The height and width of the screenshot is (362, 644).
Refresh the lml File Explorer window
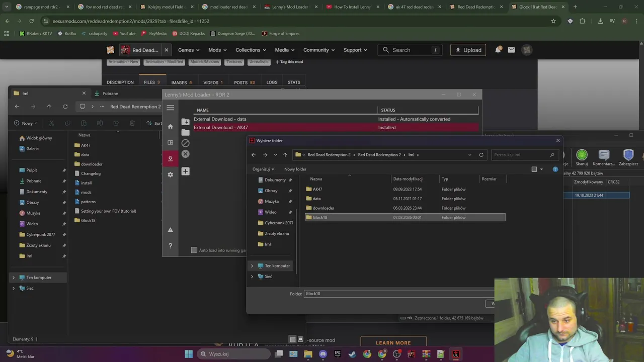[65, 107]
